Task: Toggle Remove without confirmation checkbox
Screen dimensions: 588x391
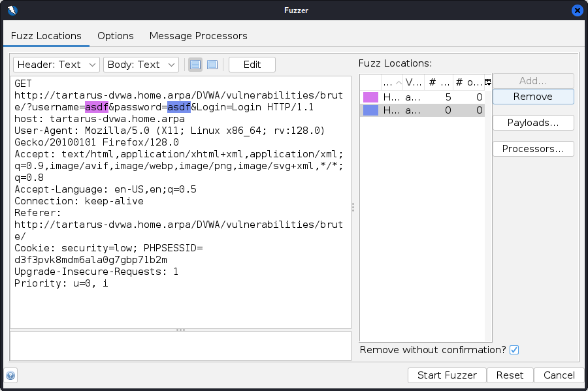Action: click(x=514, y=350)
